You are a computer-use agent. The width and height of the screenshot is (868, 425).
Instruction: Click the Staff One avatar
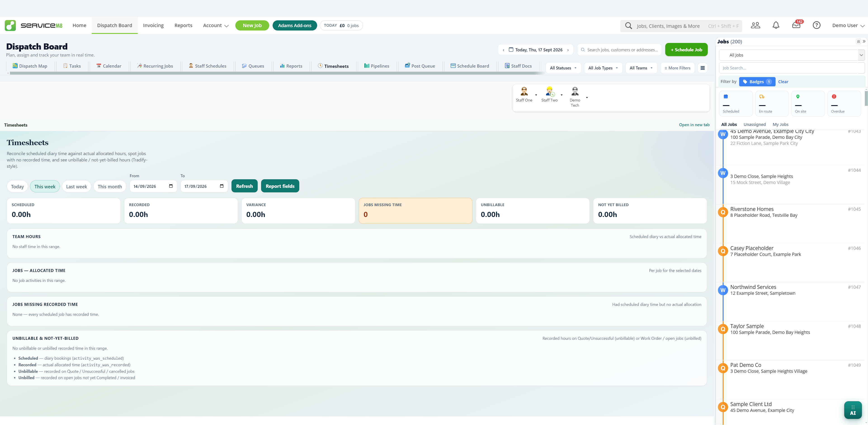(524, 91)
